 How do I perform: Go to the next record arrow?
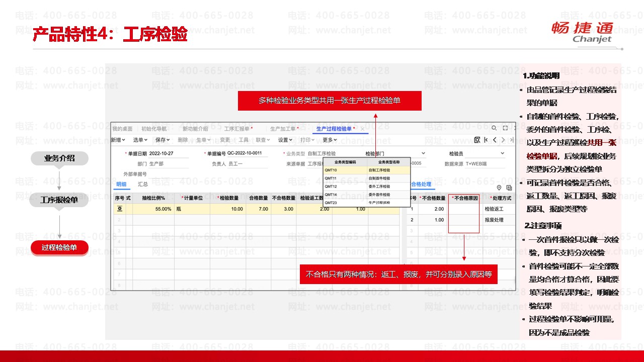[504, 140]
